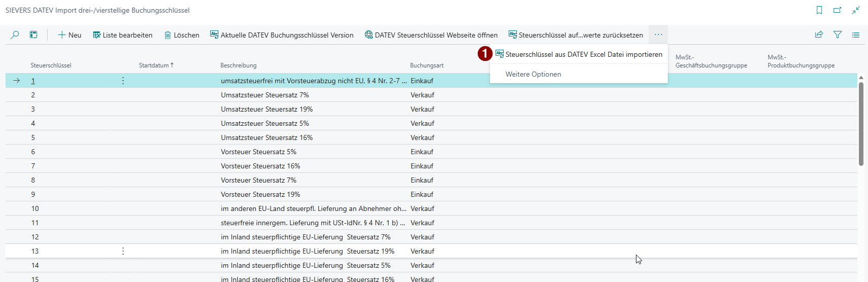This screenshot has height=282, width=868.
Task: Open Steuerschlüssel 1 link
Action: click(33, 81)
